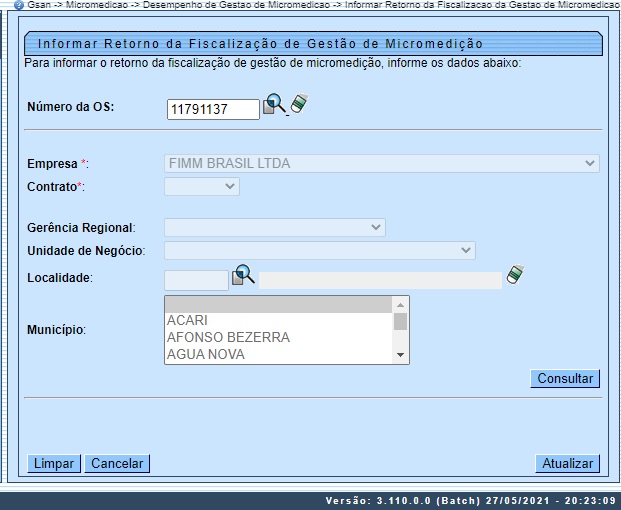621x510 pixels.
Task: Click the version text in the footer
Action: click(x=471, y=500)
